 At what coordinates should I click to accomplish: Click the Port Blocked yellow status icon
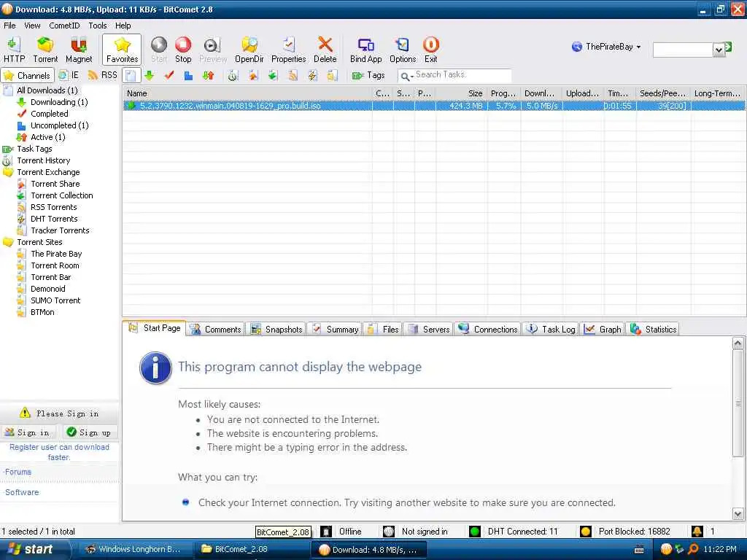point(586,532)
